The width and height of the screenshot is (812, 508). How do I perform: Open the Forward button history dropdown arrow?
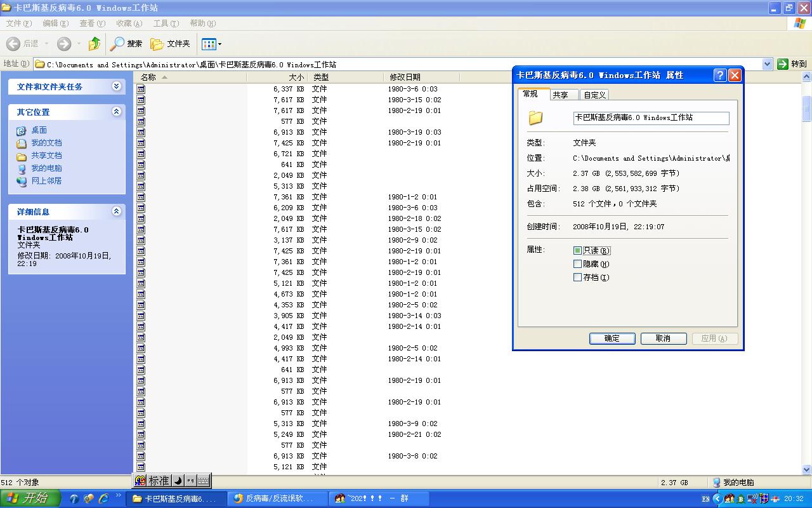point(79,44)
